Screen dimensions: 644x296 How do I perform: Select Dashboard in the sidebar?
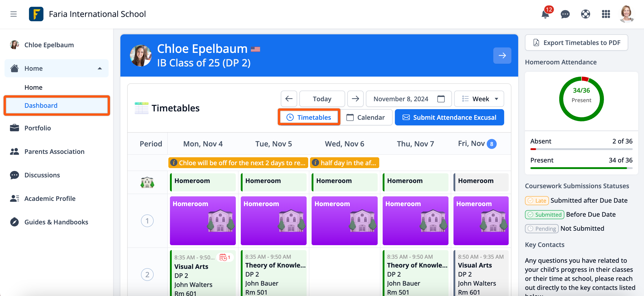pos(41,105)
